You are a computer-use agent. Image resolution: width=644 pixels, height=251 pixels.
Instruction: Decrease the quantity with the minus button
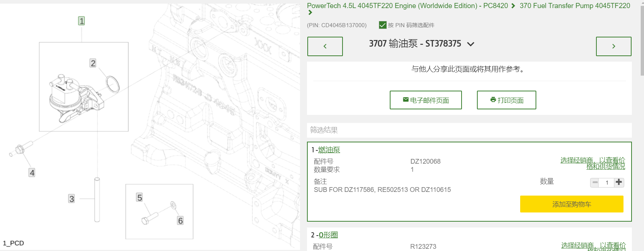[595, 182]
